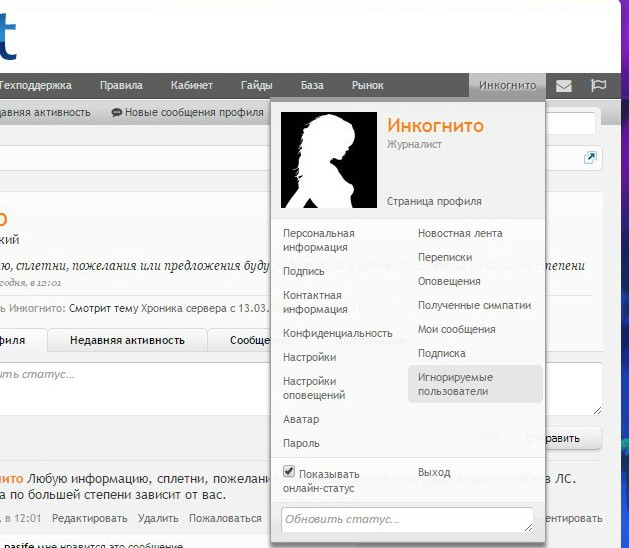The width and height of the screenshot is (629, 548).
Task: Click Выход to log out
Action: point(434,472)
